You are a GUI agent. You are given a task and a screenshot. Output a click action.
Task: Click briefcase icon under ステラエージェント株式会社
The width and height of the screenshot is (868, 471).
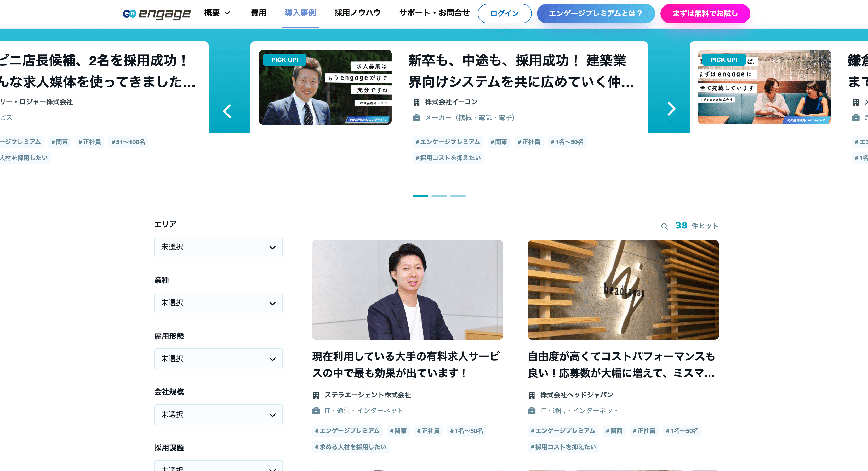pos(316,411)
